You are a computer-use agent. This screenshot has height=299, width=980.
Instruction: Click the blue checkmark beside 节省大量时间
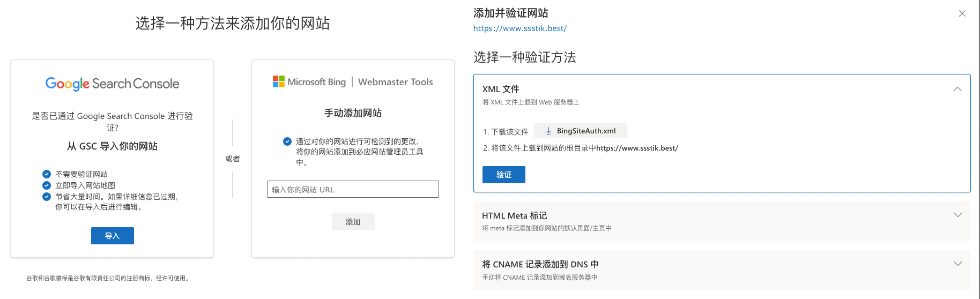[47, 197]
